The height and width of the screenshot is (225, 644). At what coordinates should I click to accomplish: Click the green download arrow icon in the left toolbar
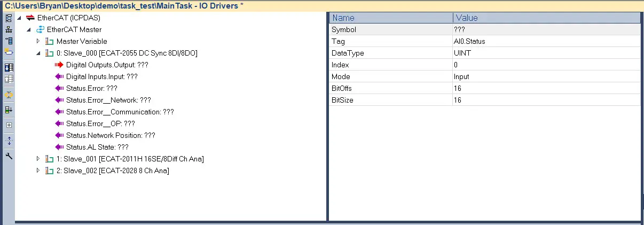[x=9, y=110]
